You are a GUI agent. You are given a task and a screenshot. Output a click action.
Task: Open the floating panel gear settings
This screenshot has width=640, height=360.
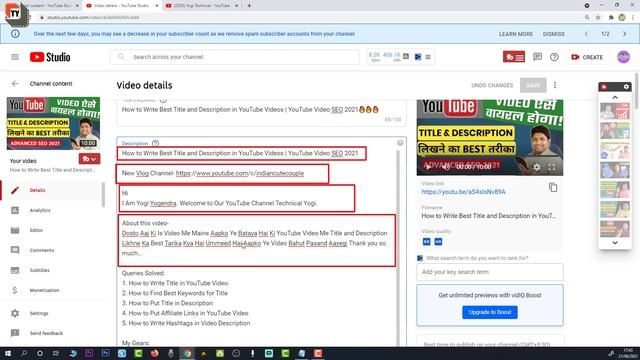pyautogui.click(x=626, y=87)
